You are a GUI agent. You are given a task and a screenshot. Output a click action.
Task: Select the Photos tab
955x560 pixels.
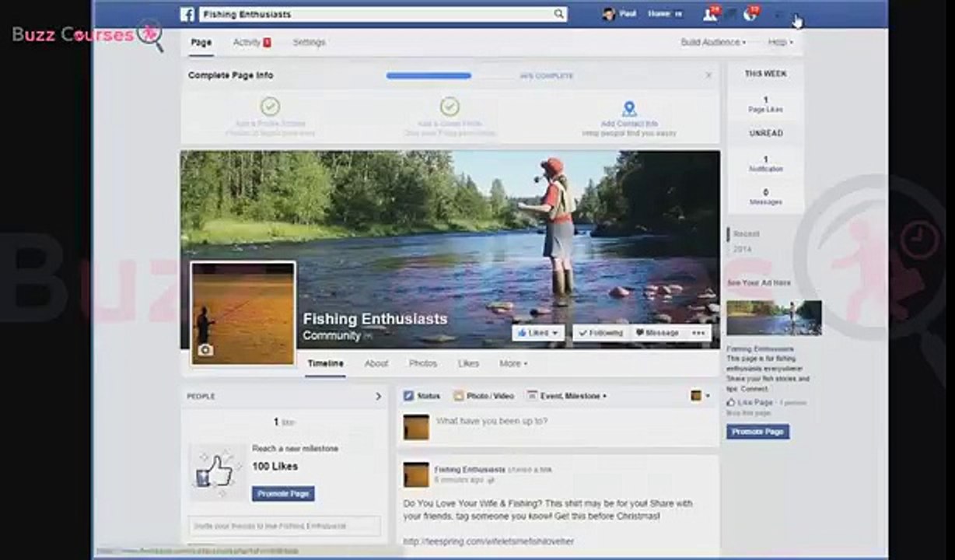pos(423,363)
